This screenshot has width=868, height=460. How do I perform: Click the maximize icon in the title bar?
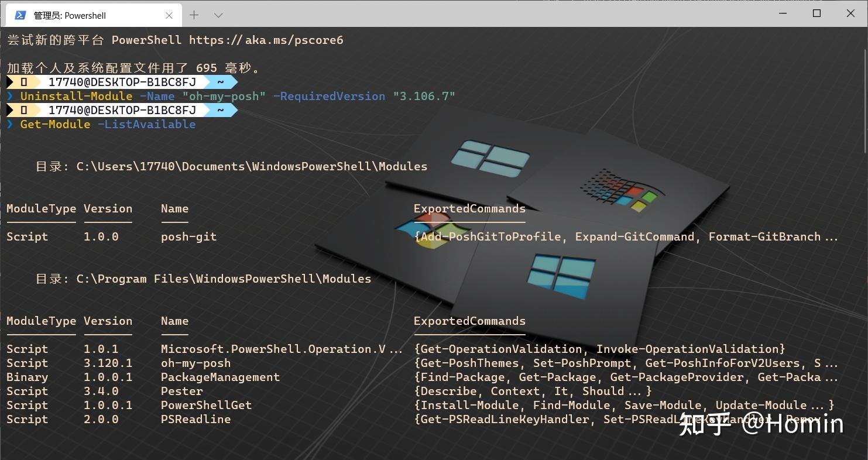[816, 13]
